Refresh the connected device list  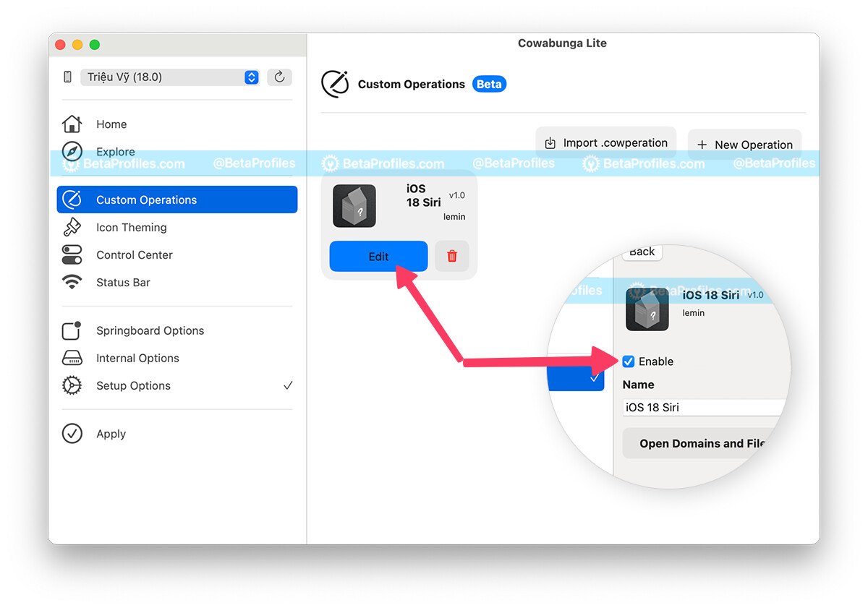pyautogui.click(x=279, y=77)
